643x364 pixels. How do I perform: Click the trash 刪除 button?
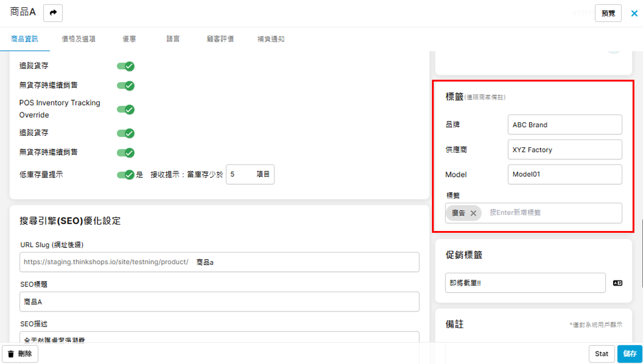[20, 354]
